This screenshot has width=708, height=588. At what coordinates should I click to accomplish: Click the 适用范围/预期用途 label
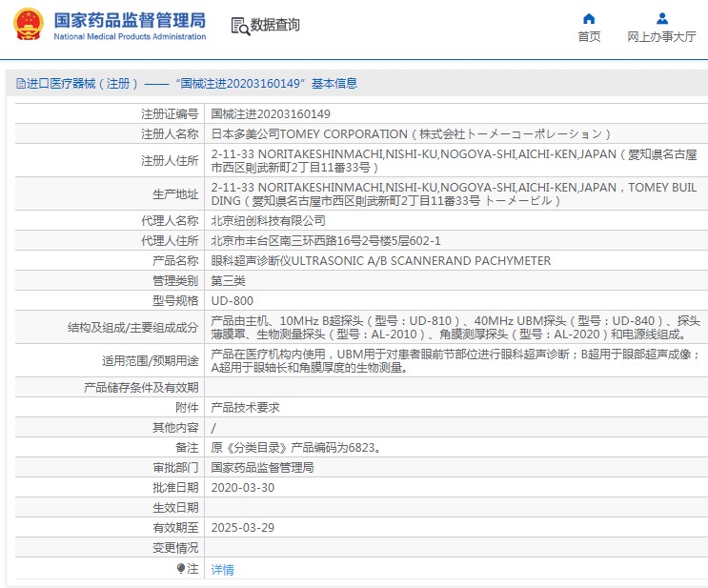tap(151, 361)
